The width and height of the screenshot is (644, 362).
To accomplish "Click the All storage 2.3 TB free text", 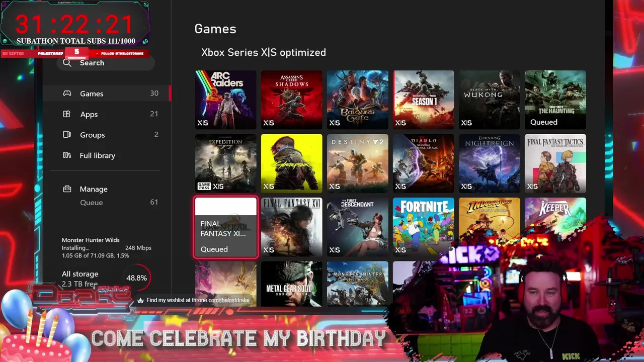I will [x=80, y=279].
